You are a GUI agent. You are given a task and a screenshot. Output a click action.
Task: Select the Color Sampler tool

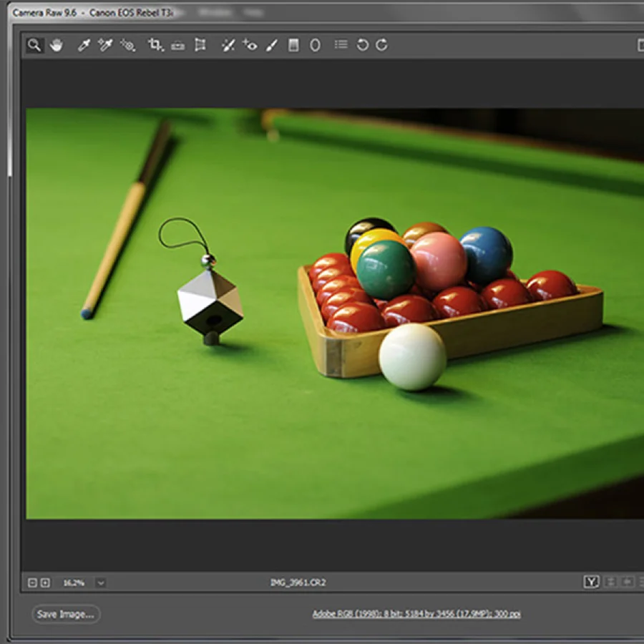click(x=105, y=45)
